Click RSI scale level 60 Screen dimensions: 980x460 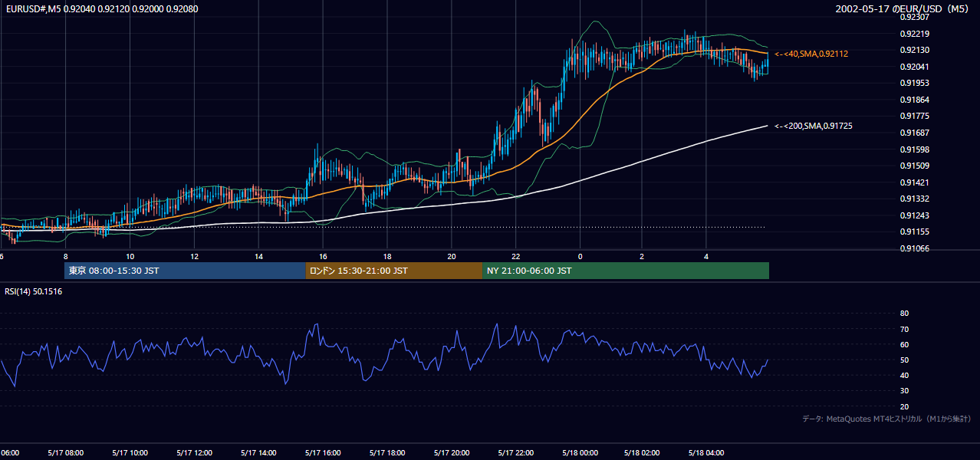tap(904, 344)
